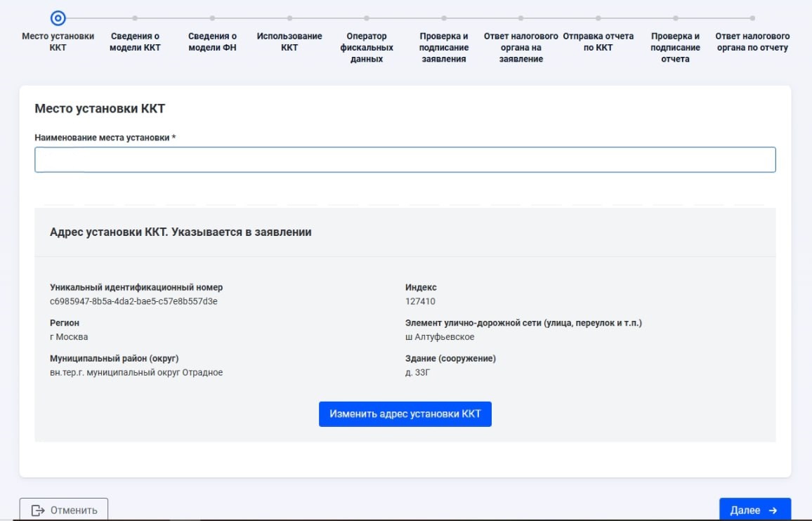Click the "Сведения о модели ФН" step dot
Image resolution: width=812 pixels, height=521 pixels.
pos(213,20)
